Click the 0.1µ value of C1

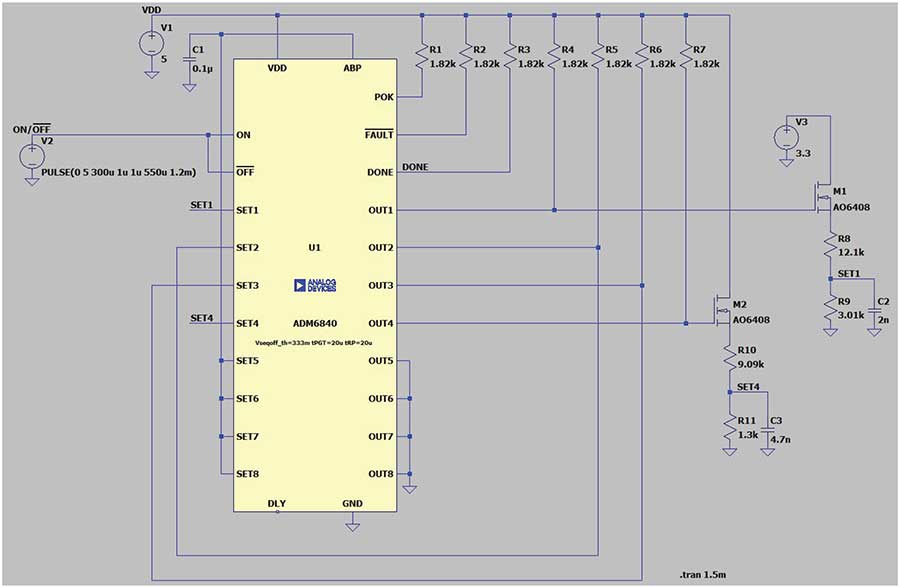pos(203,68)
